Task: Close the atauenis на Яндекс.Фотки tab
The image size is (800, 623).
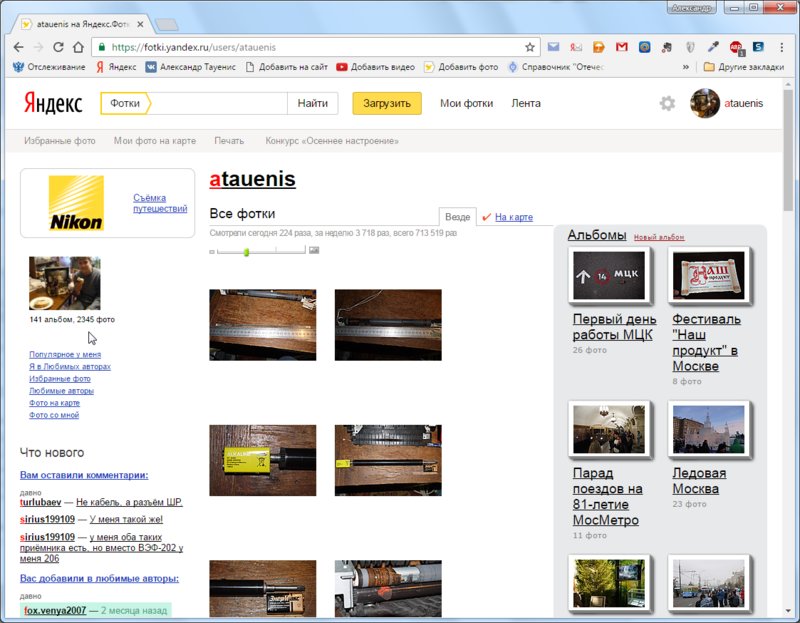Action: click(140, 24)
